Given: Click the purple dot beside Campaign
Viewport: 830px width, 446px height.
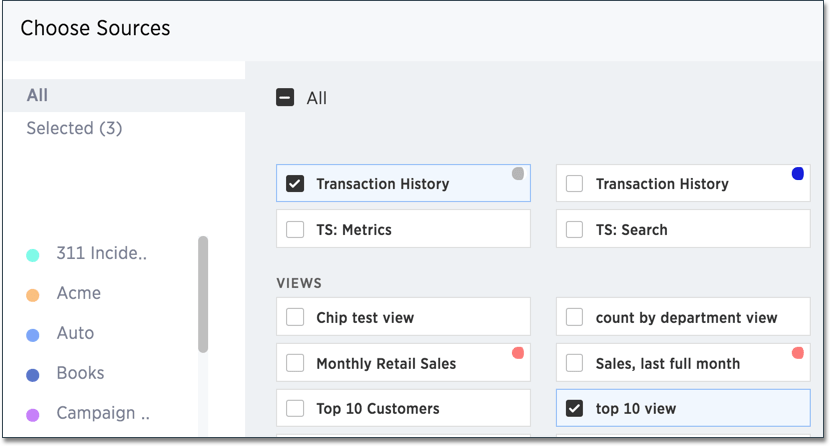Looking at the screenshot, I should [x=33, y=414].
